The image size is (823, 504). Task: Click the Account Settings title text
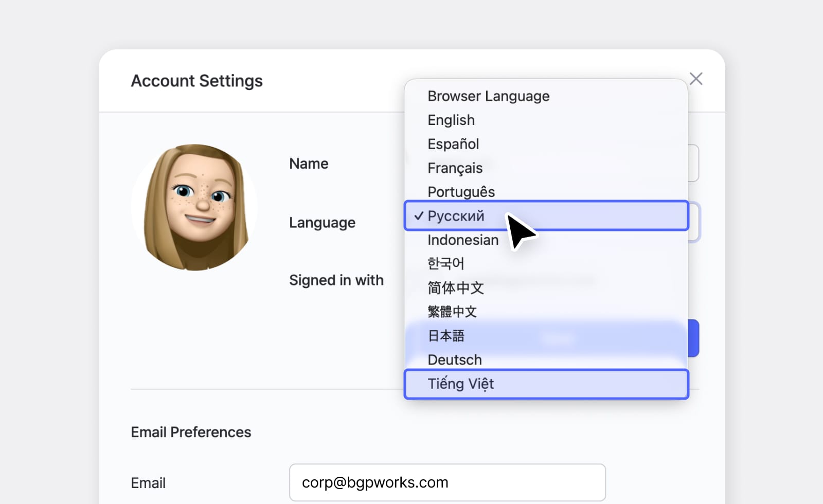click(196, 80)
